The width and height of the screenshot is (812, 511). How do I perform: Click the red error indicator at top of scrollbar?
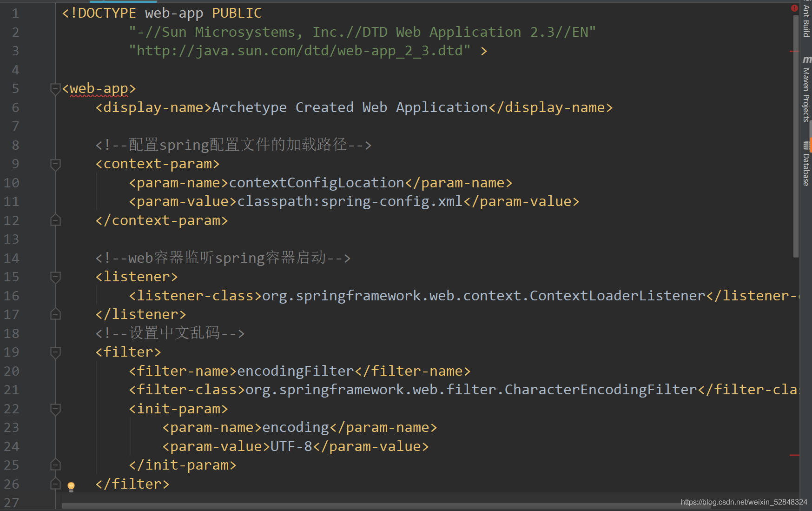pos(794,8)
